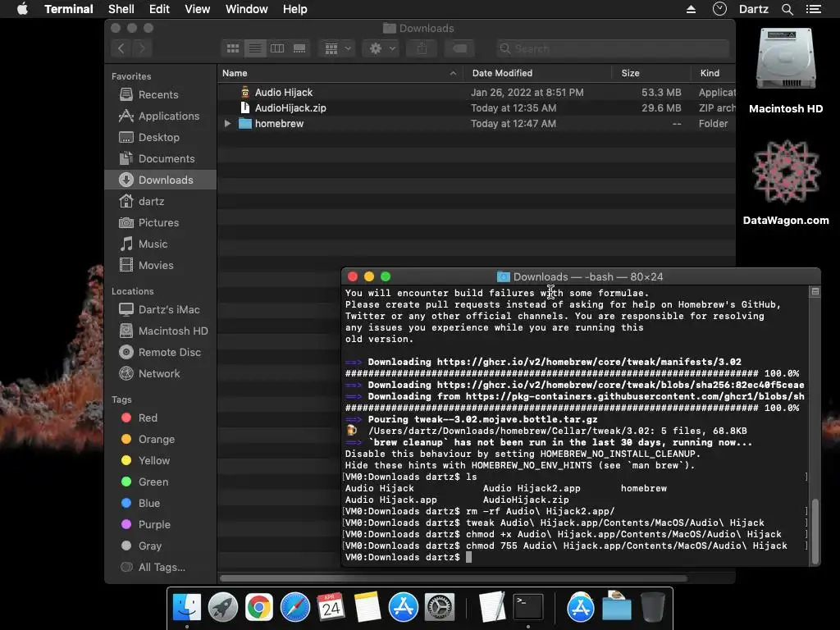Go back in Finder window
Viewport: 840px width, 630px height.
coord(121,48)
